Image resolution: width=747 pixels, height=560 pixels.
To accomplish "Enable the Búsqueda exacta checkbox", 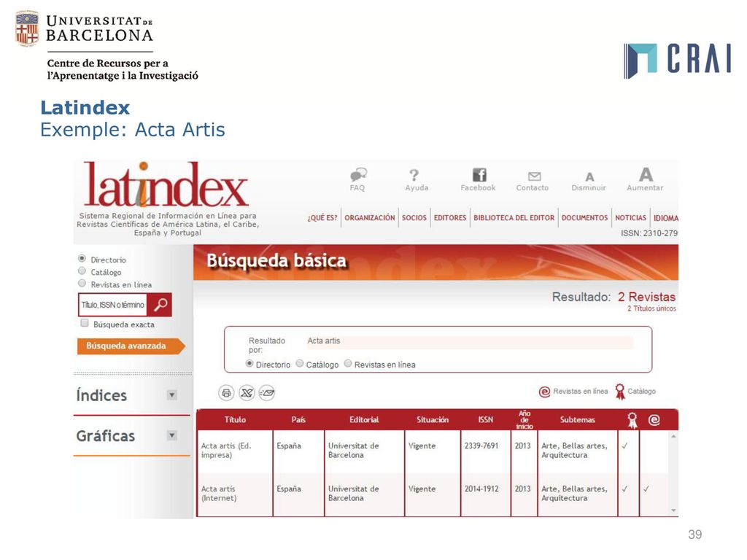I will pyautogui.click(x=85, y=323).
